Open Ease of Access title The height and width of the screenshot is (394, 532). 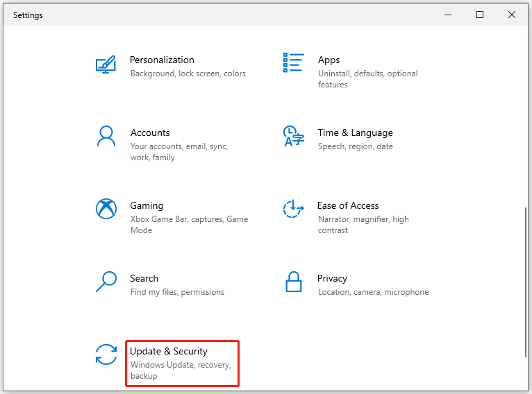point(348,205)
